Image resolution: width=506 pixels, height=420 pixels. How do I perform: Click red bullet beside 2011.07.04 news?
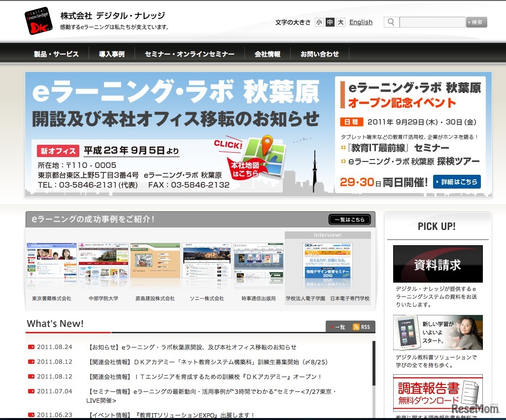[x=32, y=391]
